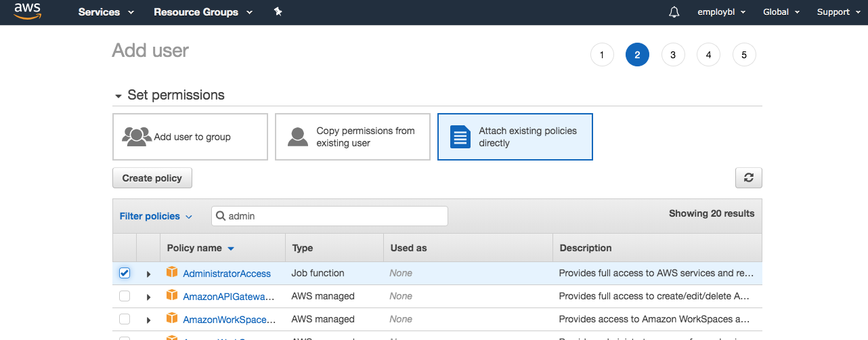The image size is (868, 340).
Task: Click the pin shortcut icon in navbar
Action: click(x=278, y=12)
